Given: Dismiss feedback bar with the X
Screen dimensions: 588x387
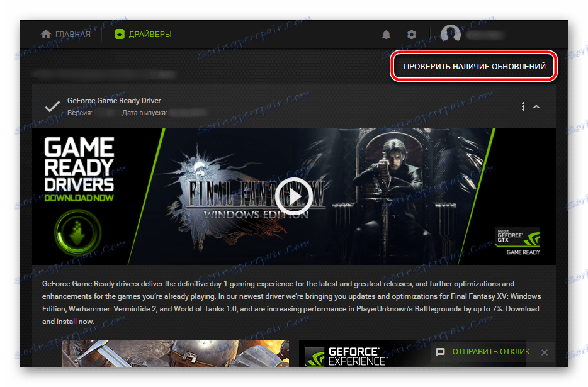Looking at the screenshot, I should coord(543,352).
